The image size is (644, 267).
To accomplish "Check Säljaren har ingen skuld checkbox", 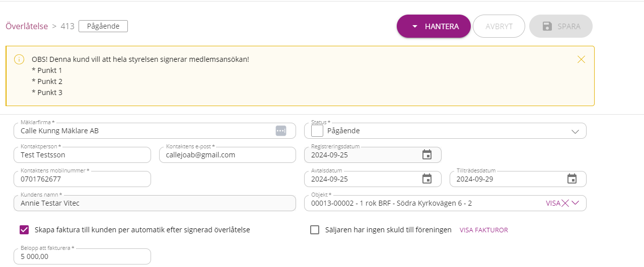I will point(315,230).
